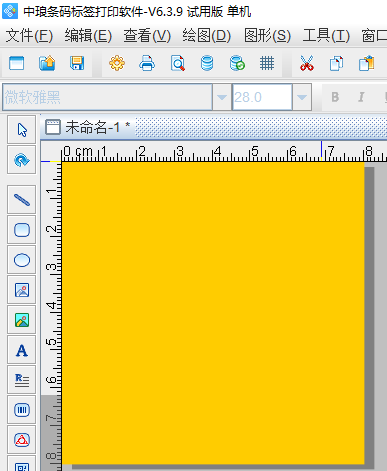Open the Database settings icon
Screen dimensions: 387x471
[x=207, y=63]
